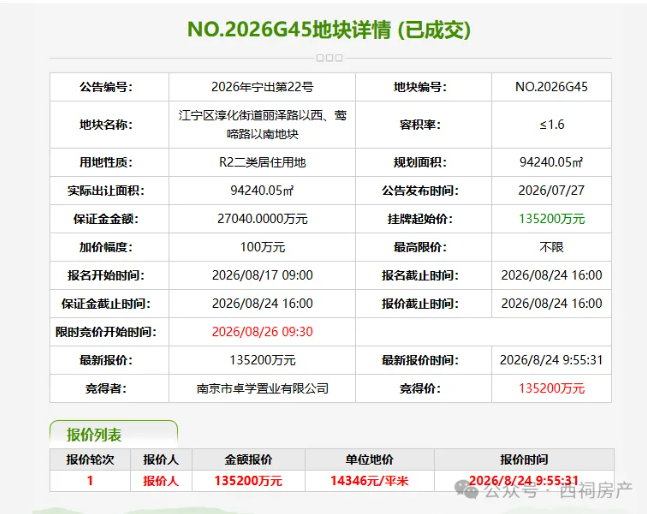
Task: Click the red 竞得价 135200万元 value
Action: click(x=552, y=388)
